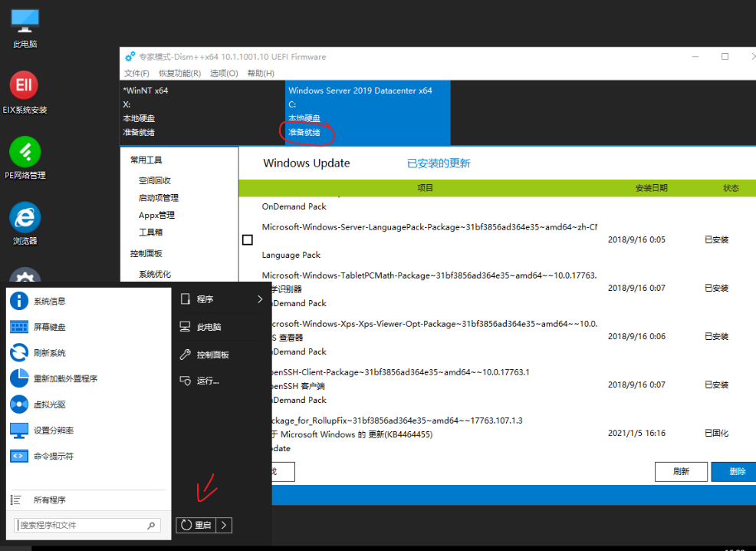Click the 命令提示符 console icon

coord(19,456)
